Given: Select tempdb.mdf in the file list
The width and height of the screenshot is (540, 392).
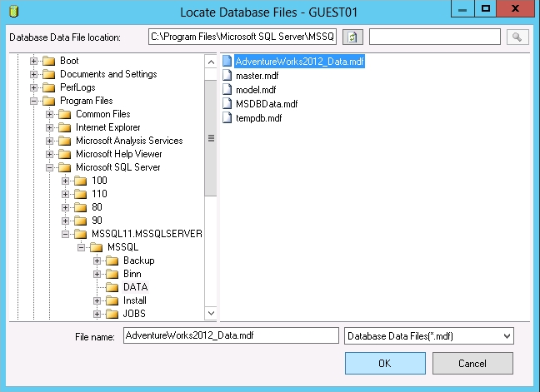Looking at the screenshot, I should click(258, 118).
